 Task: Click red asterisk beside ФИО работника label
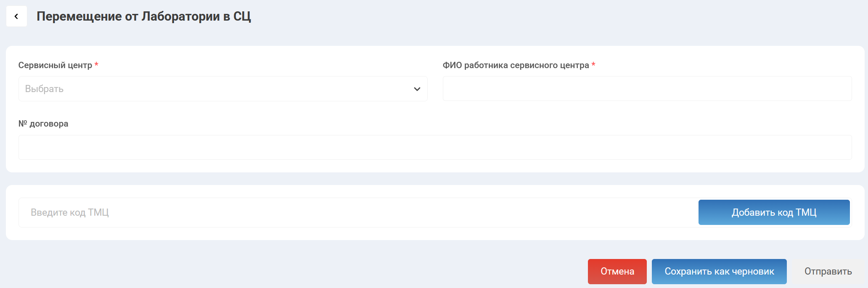593,65
